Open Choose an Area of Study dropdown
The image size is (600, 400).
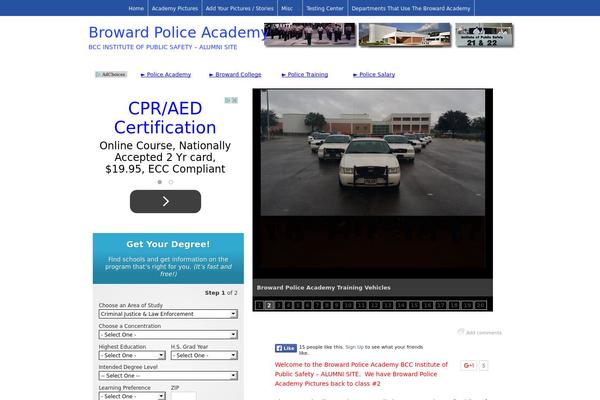point(168,314)
